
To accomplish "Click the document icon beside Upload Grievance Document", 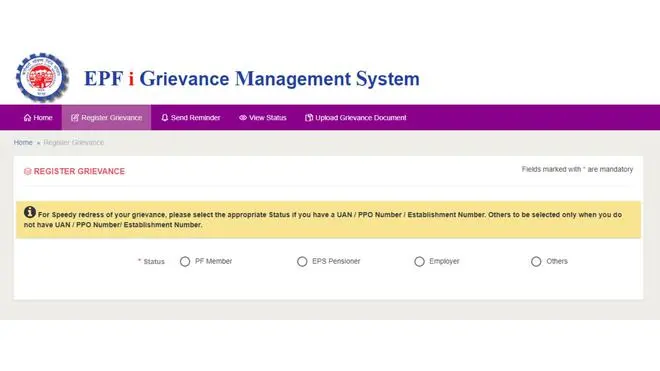I will 309,117.
